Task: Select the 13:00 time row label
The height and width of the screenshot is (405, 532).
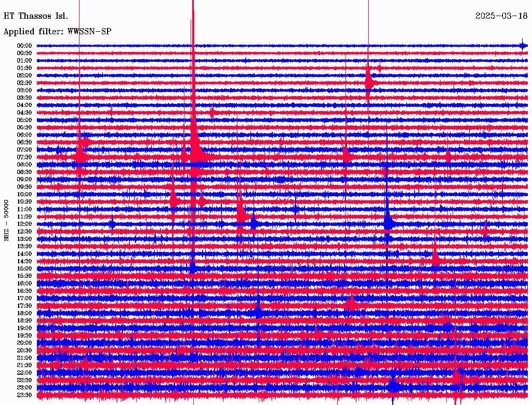Action: click(24, 239)
